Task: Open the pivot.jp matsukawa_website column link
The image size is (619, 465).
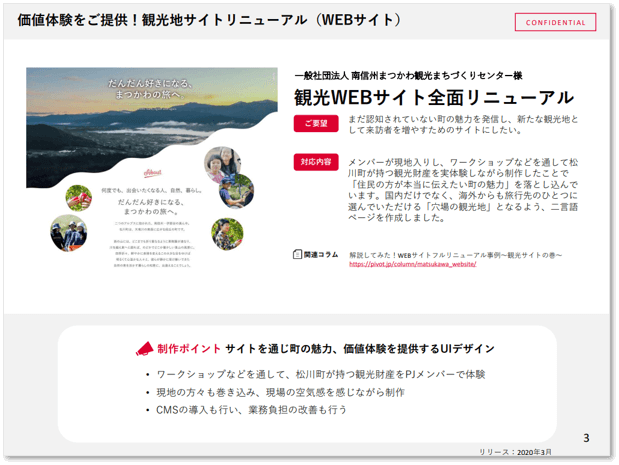Action: pos(413,264)
